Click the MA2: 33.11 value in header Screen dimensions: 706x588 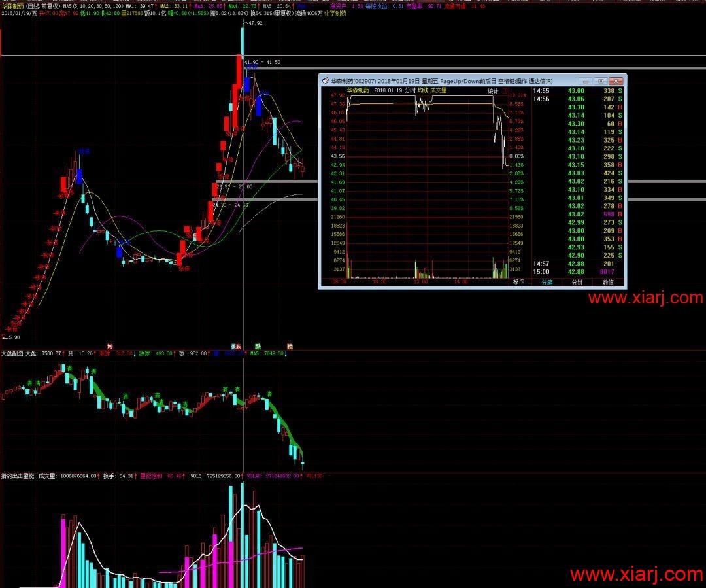click(x=175, y=7)
